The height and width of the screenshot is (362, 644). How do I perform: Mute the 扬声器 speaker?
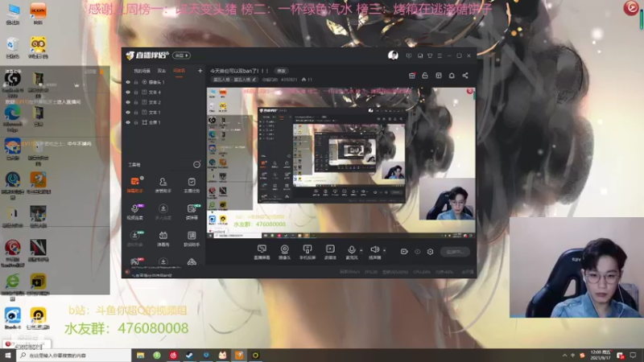coord(374,252)
